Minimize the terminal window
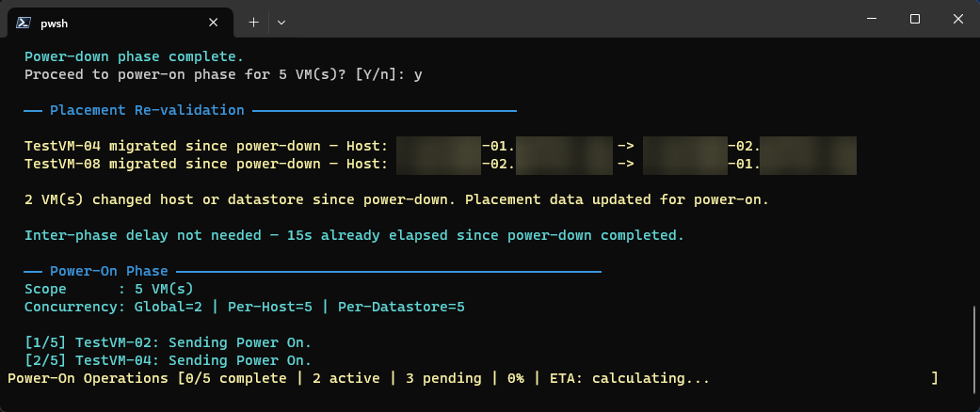 click(x=871, y=19)
